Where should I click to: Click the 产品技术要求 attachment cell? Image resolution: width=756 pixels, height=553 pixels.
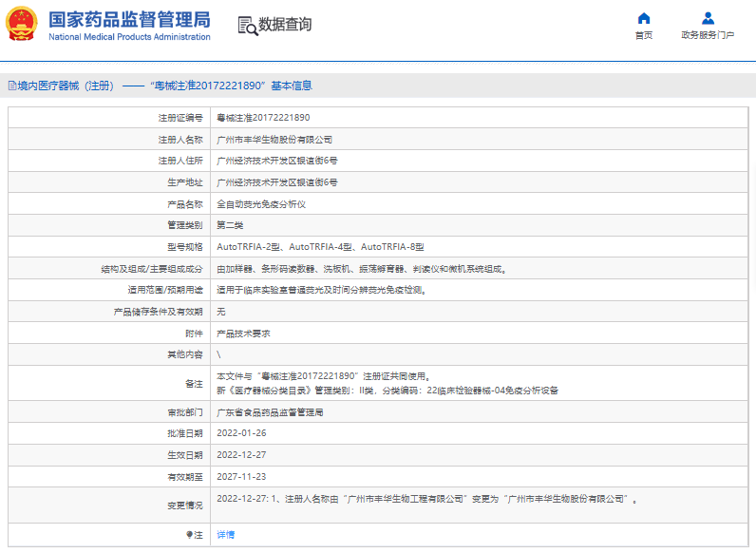243,334
